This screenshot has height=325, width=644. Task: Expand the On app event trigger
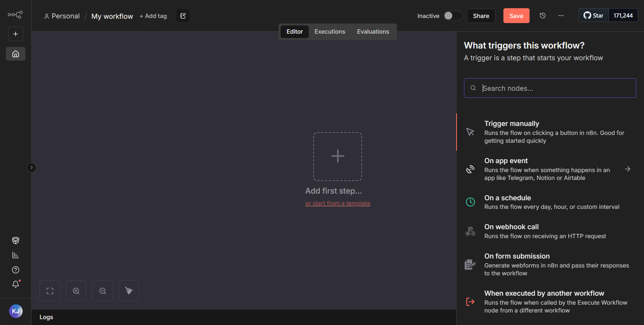[627, 169]
